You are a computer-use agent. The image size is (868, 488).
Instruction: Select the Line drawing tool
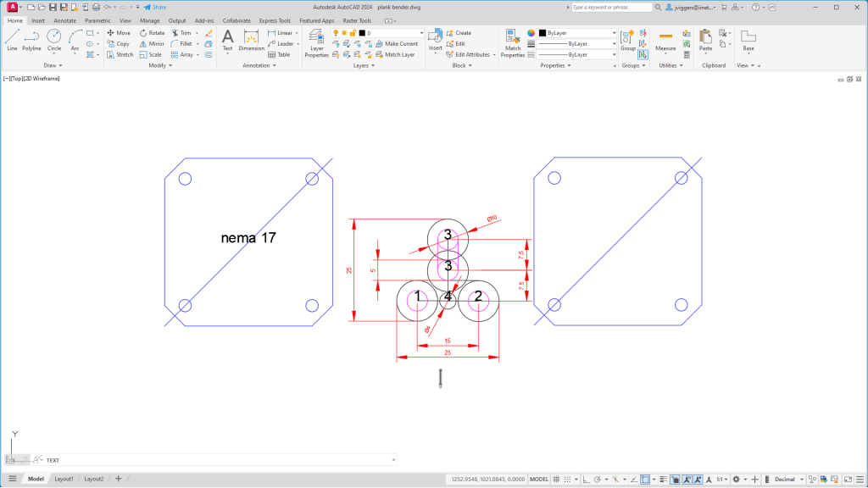[x=12, y=39]
